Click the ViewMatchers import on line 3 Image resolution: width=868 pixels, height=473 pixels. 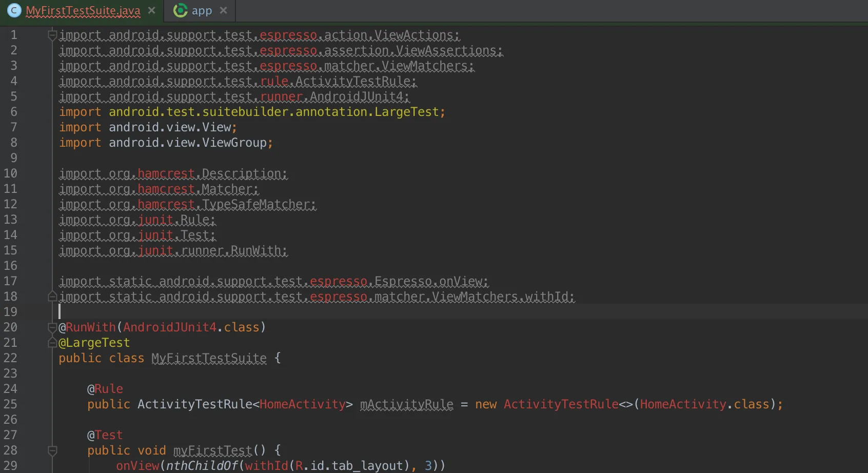point(266,66)
